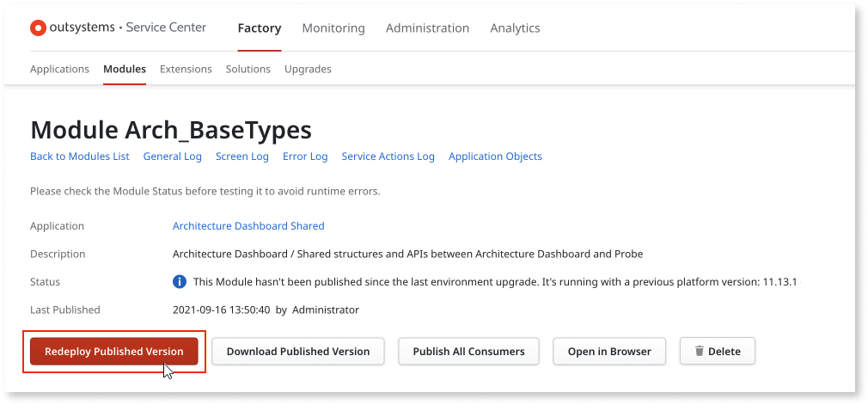The width and height of the screenshot is (868, 405).
Task: Open Architecture Dashboard Shared application link
Action: point(248,226)
